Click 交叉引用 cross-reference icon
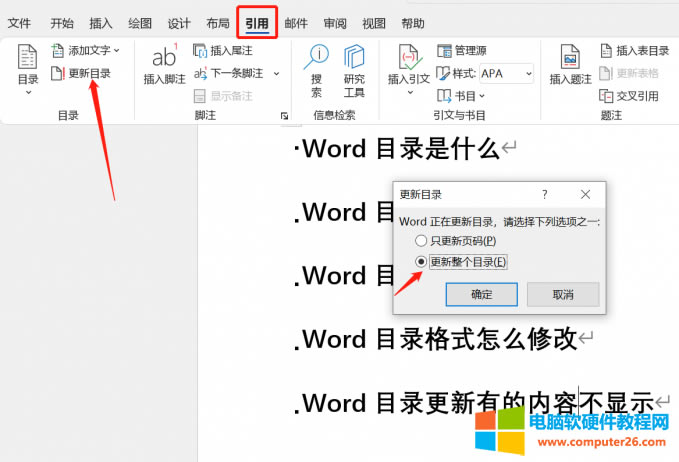The width and height of the screenshot is (679, 462). pos(629,96)
